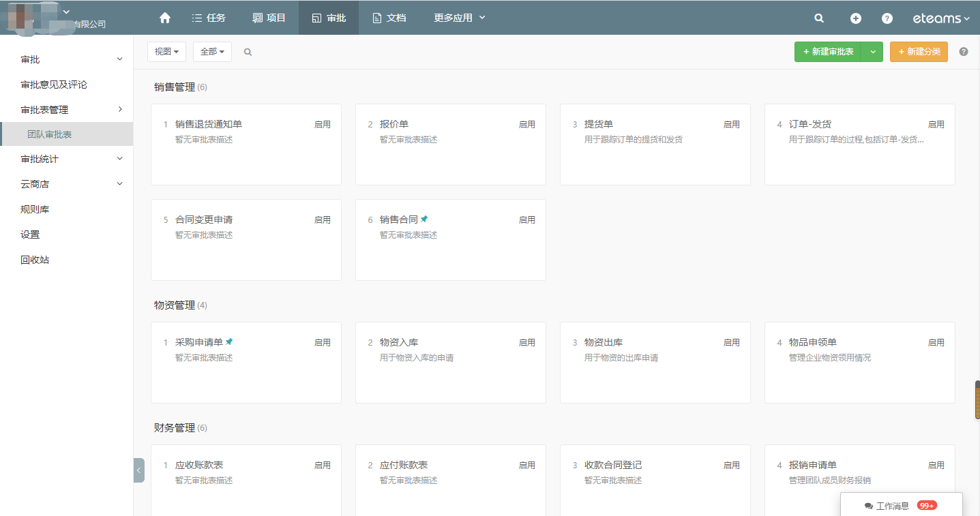
Task: Open the 收款合同登记 form card
Action: [655, 480]
